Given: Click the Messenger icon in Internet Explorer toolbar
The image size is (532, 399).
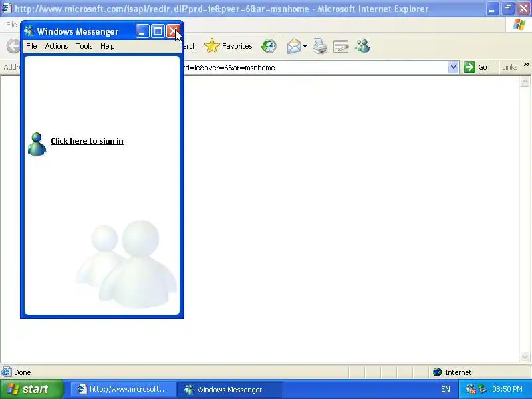Looking at the screenshot, I should [362, 46].
